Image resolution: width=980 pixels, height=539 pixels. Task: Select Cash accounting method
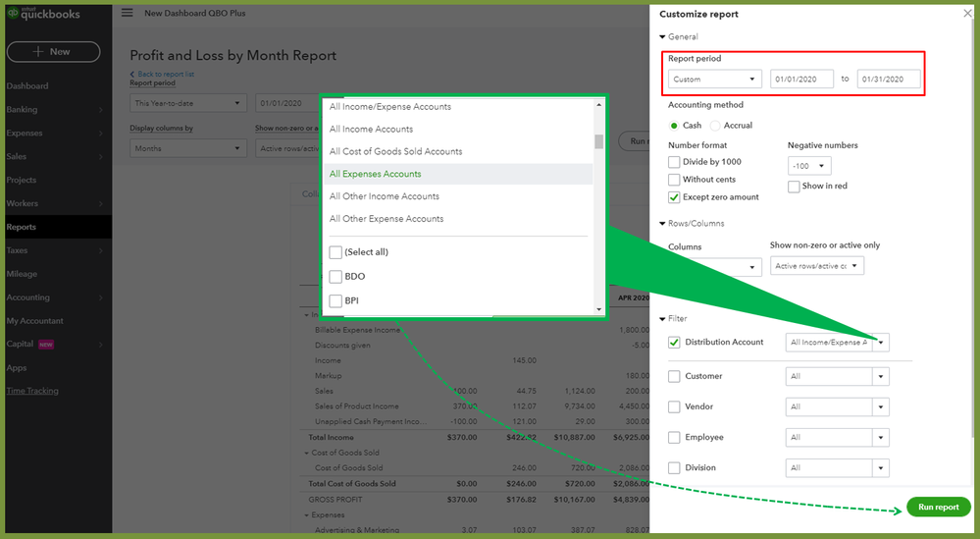[x=674, y=126]
